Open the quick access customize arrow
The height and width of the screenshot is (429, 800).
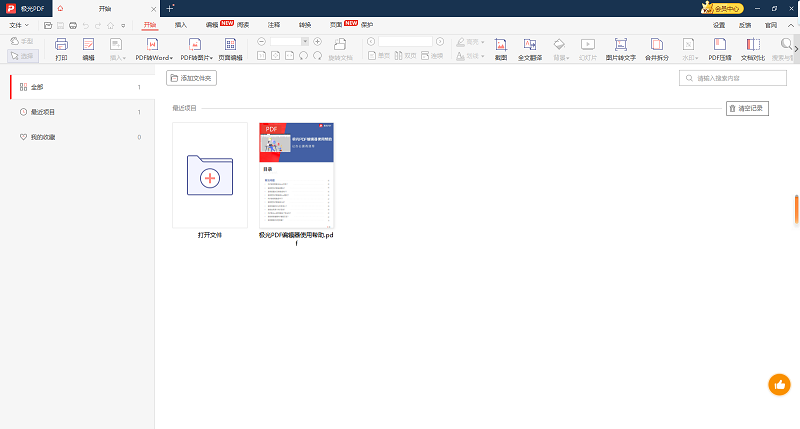click(x=123, y=25)
